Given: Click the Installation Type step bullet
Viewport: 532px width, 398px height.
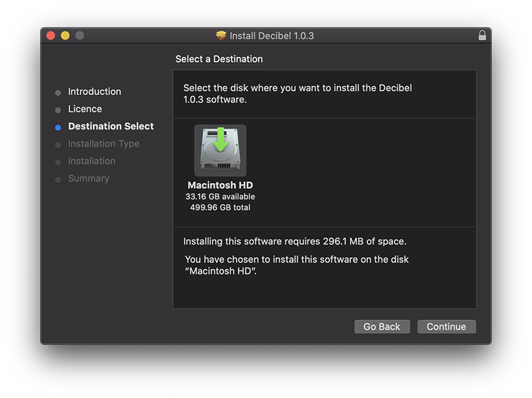Looking at the screenshot, I should pyautogui.click(x=58, y=144).
